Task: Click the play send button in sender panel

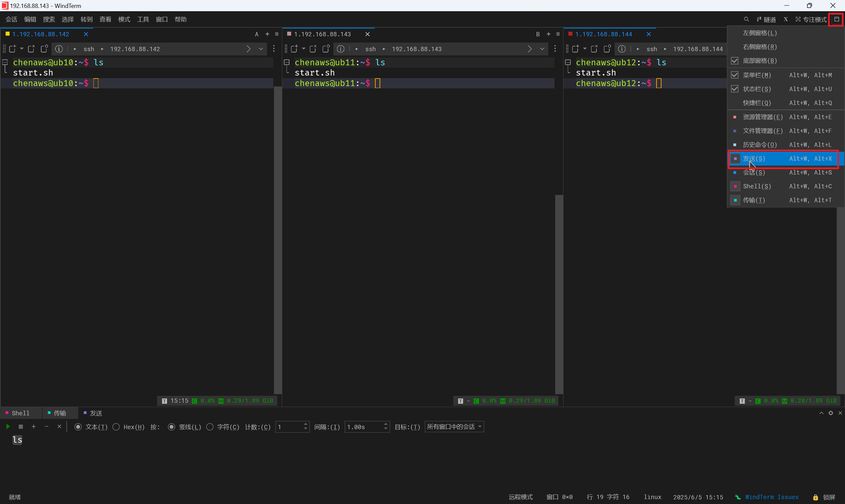Action: coord(8,426)
